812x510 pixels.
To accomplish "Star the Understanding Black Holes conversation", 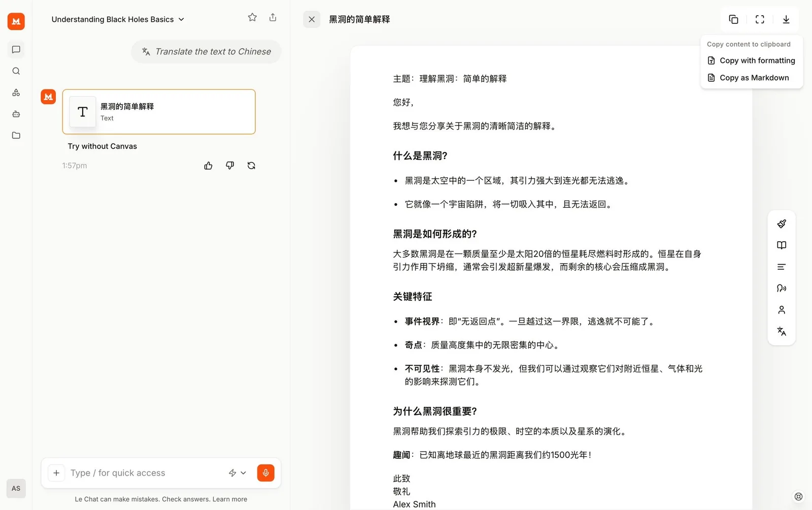I will [x=252, y=17].
